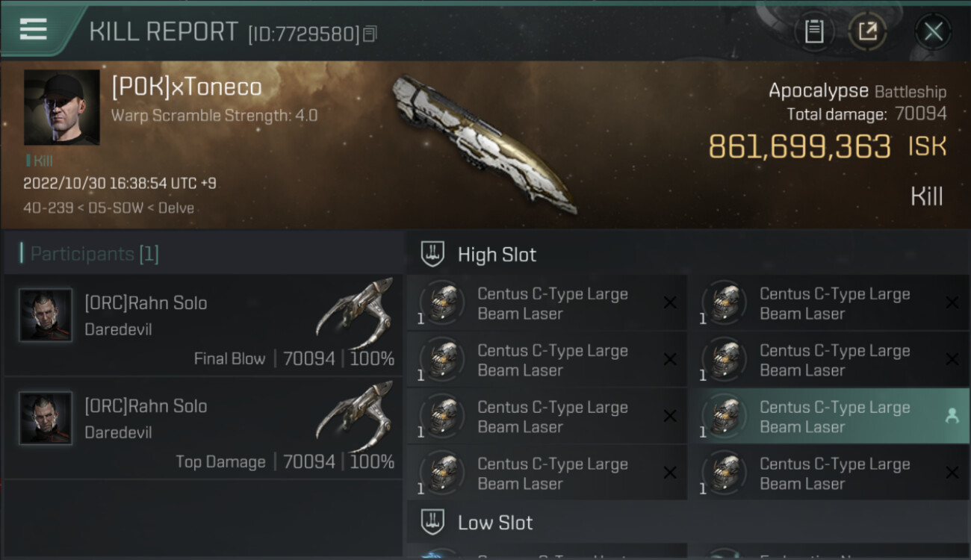The width and height of the screenshot is (971, 560).
Task: Copy the kill report ID icon
Action: [x=370, y=34]
